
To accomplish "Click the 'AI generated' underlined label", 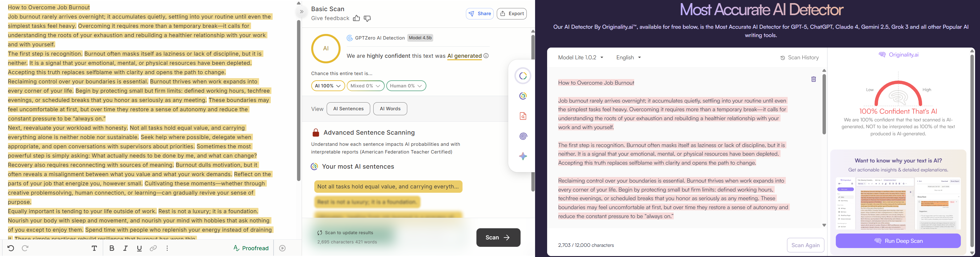I will tap(464, 56).
